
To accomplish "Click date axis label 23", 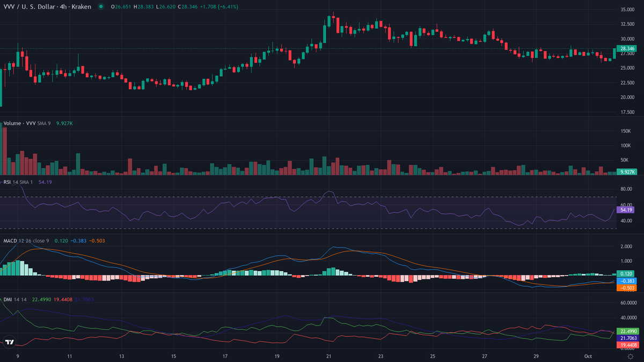I will (x=380, y=356).
